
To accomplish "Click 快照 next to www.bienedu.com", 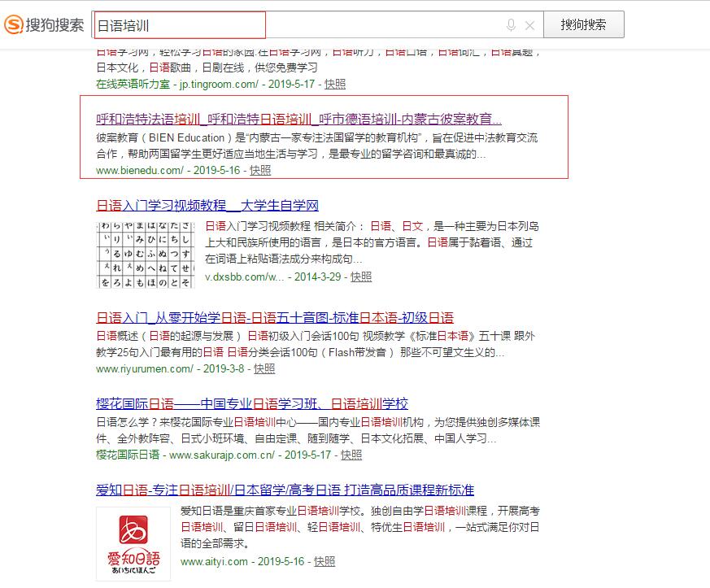I will [x=262, y=171].
